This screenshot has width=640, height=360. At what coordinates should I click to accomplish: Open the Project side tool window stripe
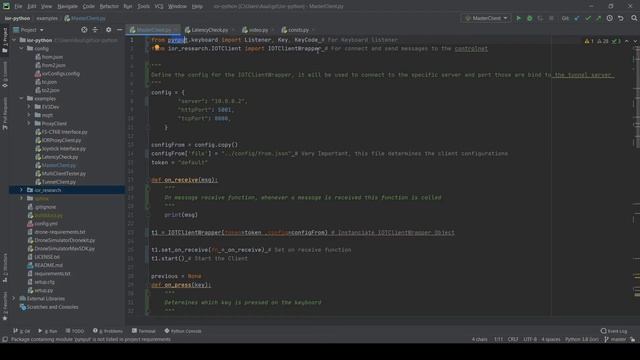[5, 40]
